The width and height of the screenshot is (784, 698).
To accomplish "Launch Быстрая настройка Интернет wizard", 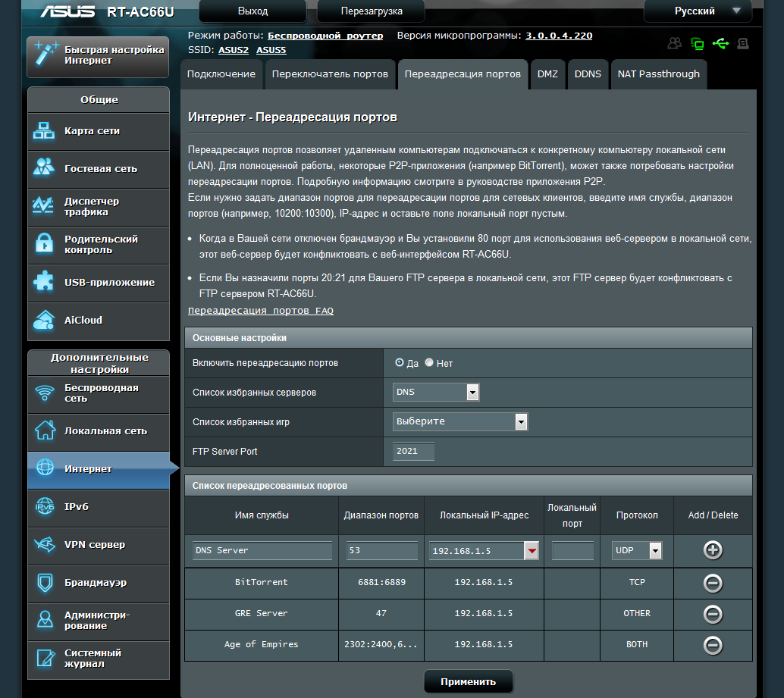I will click(x=98, y=56).
